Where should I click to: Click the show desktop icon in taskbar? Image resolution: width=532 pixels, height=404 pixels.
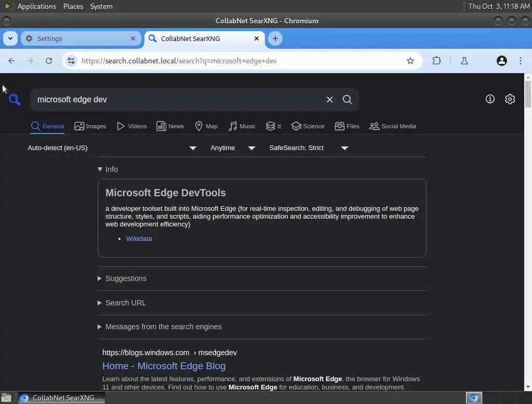(6, 398)
